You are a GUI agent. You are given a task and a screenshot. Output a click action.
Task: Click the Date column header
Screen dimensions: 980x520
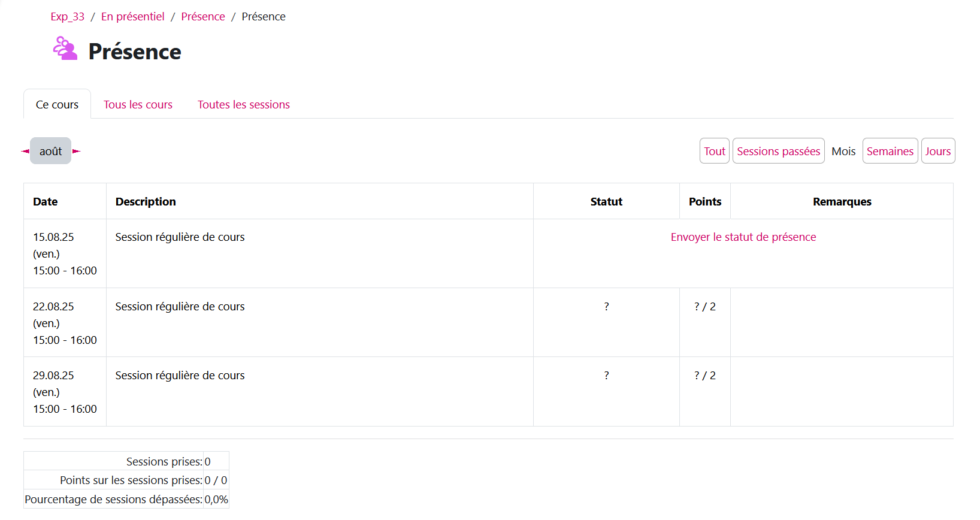pos(46,202)
